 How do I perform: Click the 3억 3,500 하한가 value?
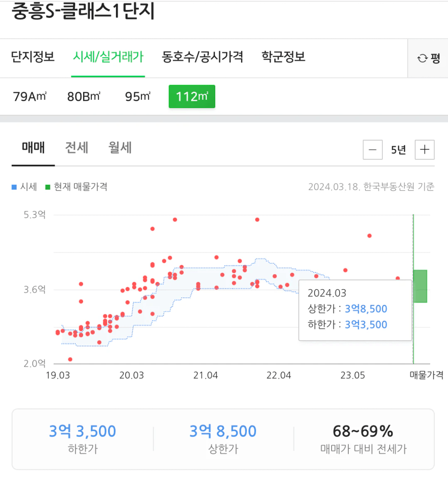click(x=83, y=431)
